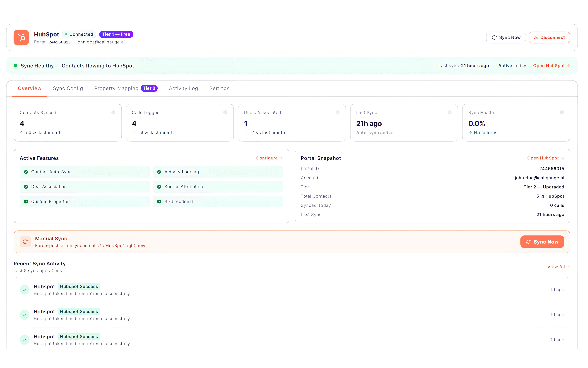Click the Recent Sync Activity heading
The width and height of the screenshot is (588, 368).
(x=40, y=264)
